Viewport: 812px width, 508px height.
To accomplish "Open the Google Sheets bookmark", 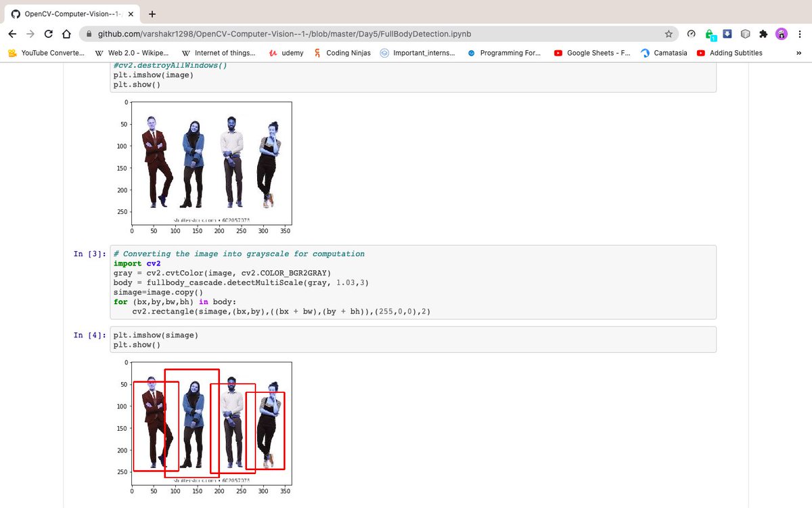I will [x=592, y=53].
